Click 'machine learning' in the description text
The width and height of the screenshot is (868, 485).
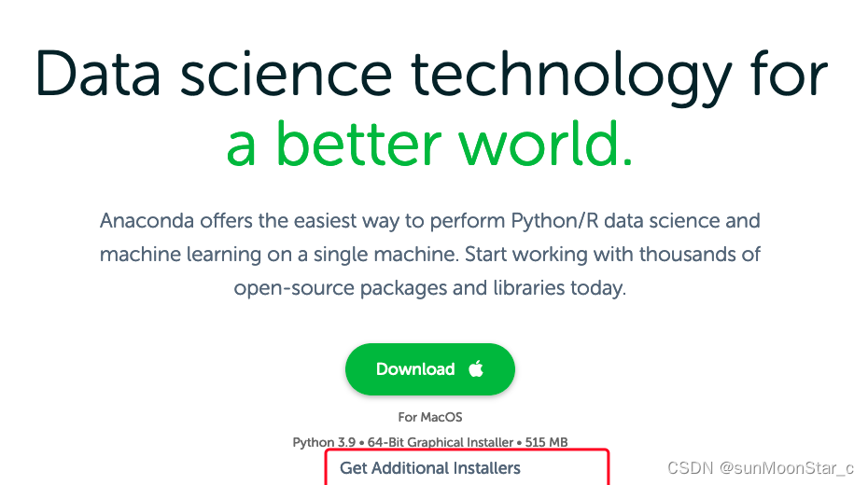click(x=180, y=255)
